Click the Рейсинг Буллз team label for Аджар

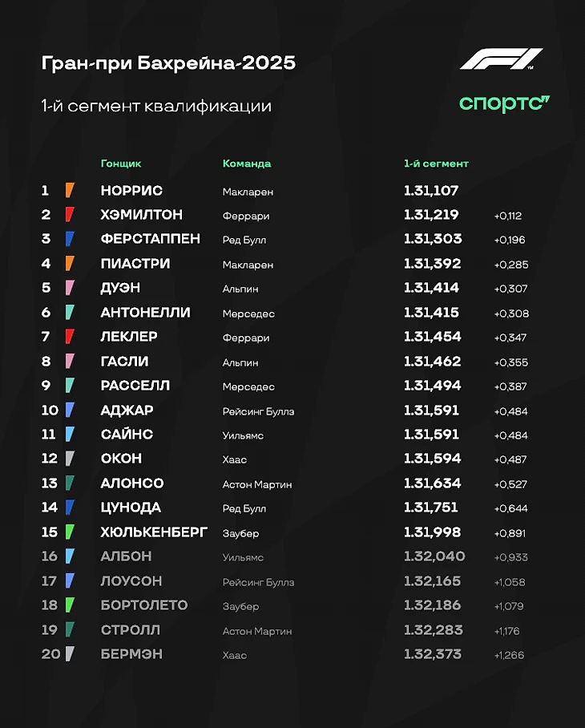point(258,412)
